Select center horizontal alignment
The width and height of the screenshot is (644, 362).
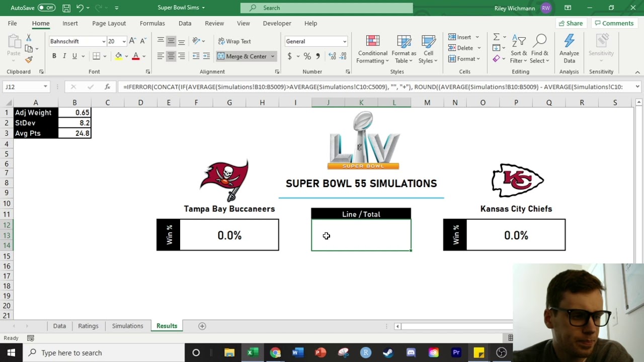[171, 56]
